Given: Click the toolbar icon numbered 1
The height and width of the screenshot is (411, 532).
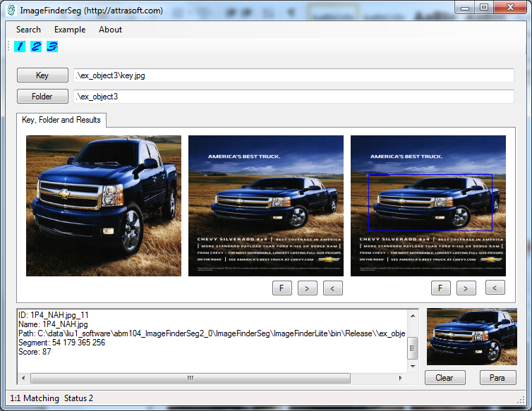Looking at the screenshot, I should coord(20,47).
